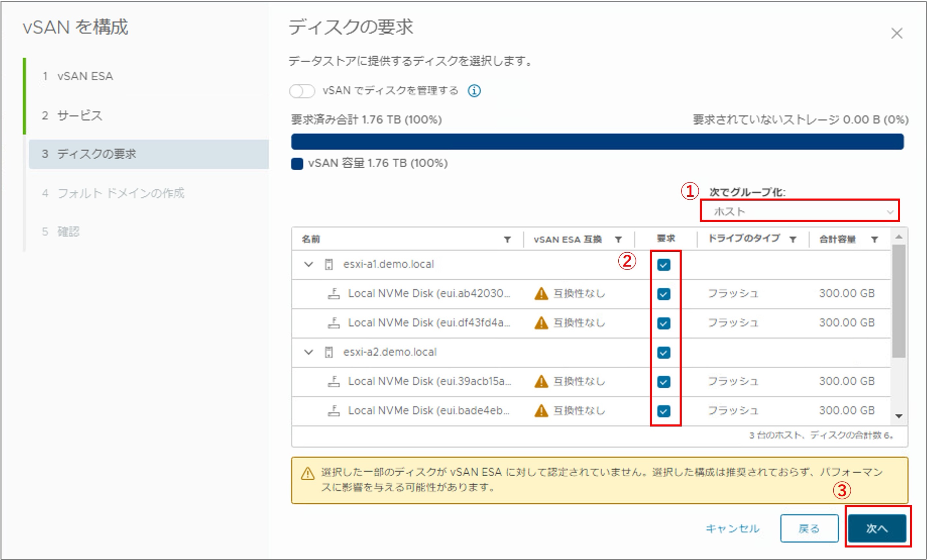The height and width of the screenshot is (560, 927).
Task: Click the host icon of esxi-a1.demo.local
Action: coord(329,265)
